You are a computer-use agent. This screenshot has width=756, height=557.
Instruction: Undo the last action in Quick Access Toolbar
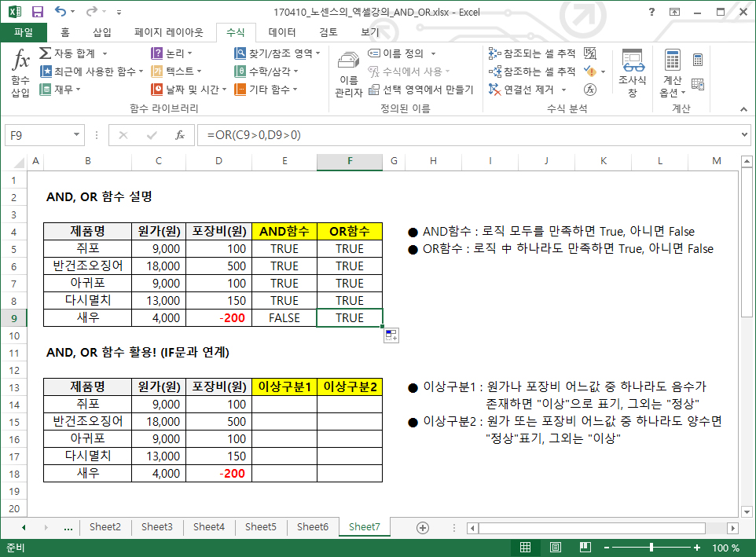pyautogui.click(x=61, y=12)
